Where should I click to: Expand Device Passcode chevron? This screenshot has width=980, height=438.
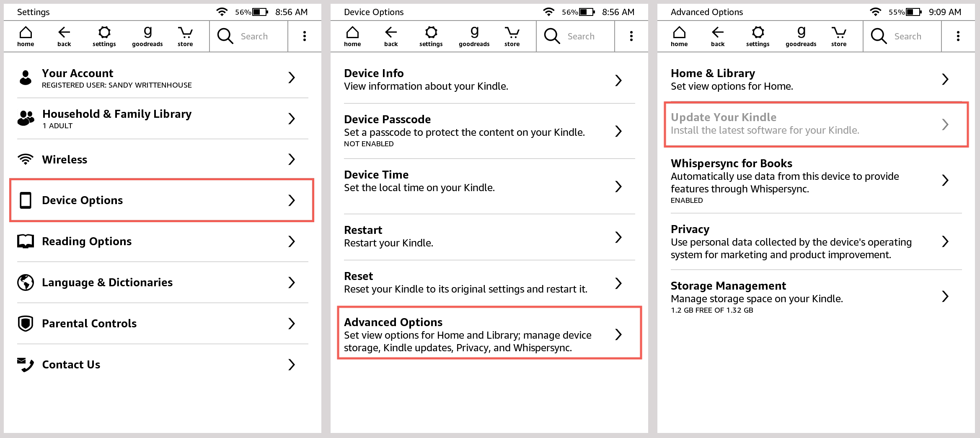[x=618, y=131]
